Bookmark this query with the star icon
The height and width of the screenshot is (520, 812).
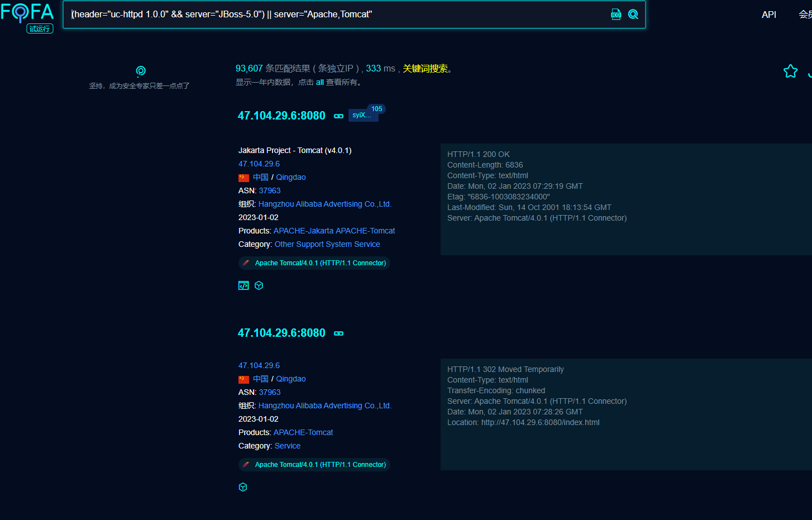point(790,71)
